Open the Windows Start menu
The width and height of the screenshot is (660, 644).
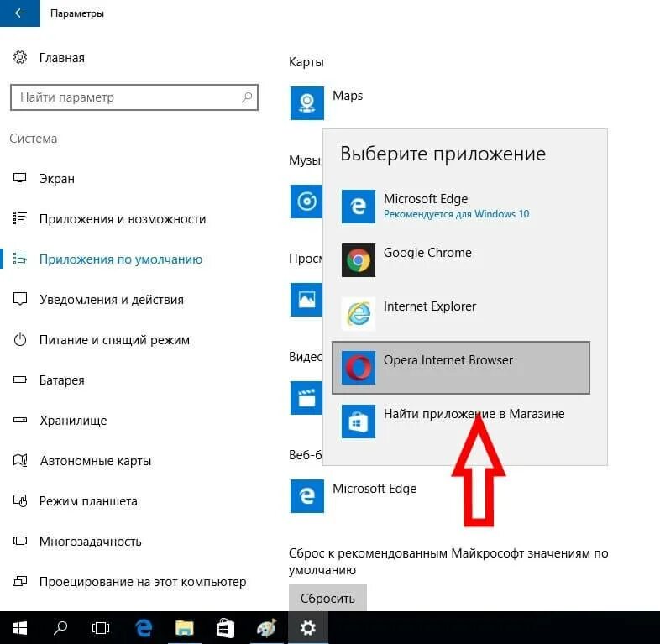coord(20,628)
